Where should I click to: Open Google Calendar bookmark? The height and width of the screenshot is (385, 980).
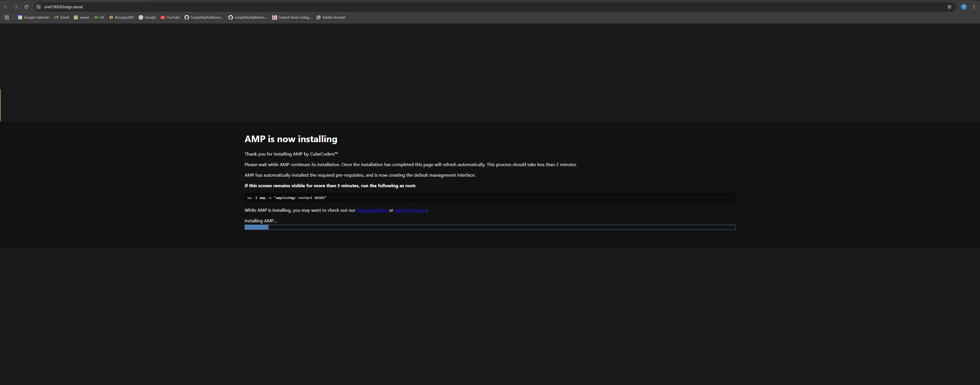[33, 17]
